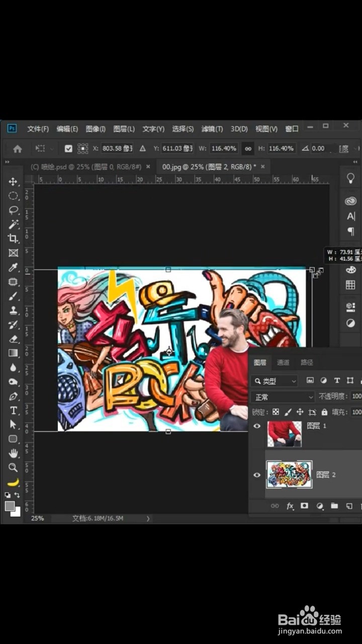Select the Brush tool

(13, 296)
